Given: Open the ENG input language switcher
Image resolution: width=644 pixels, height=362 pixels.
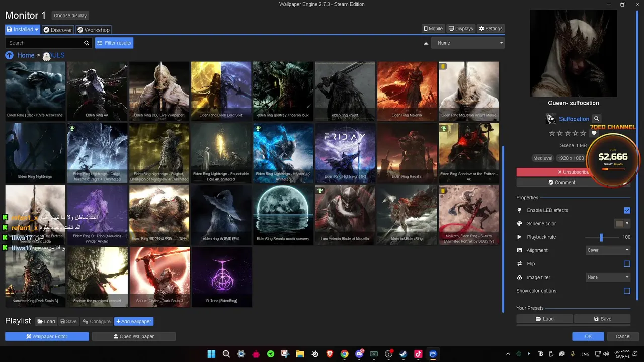Looking at the screenshot, I should pos(585,354).
